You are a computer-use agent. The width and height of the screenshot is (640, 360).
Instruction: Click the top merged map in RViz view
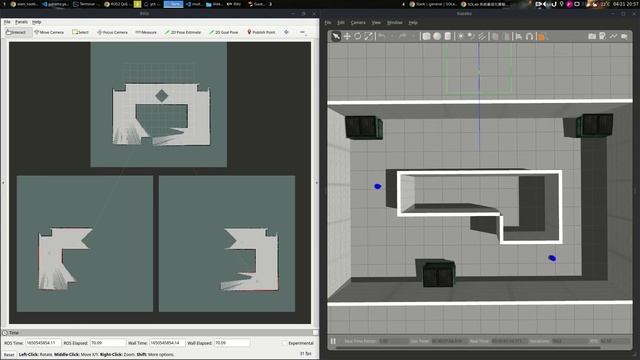[x=159, y=104]
